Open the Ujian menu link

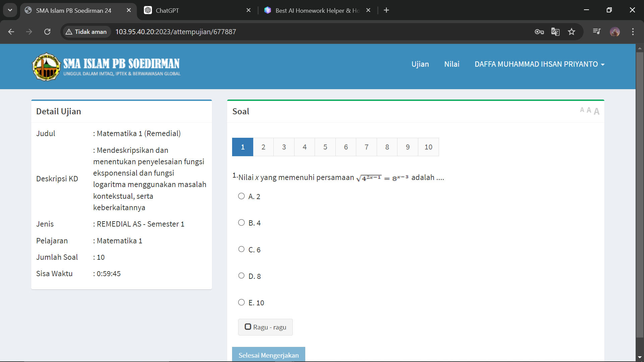click(x=420, y=64)
